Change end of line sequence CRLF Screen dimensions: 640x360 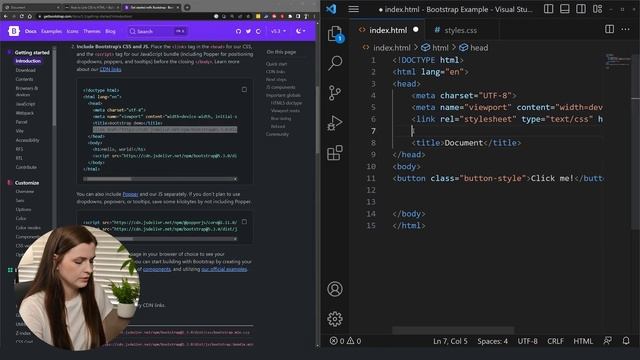(555, 341)
